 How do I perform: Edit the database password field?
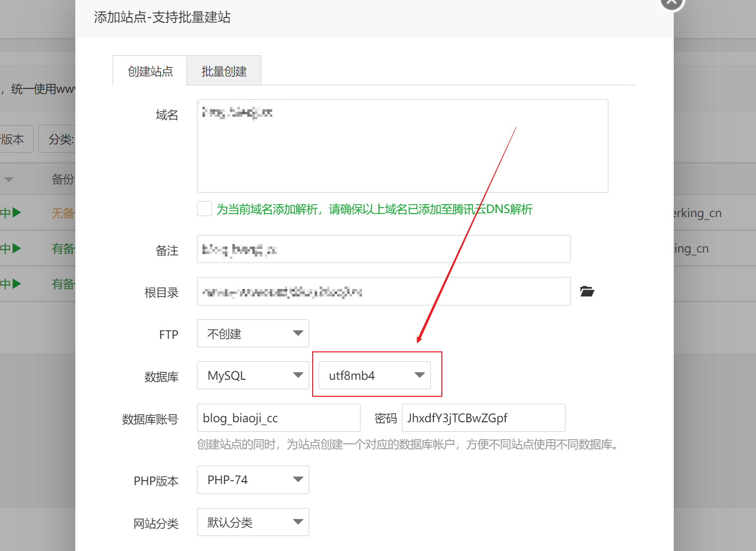[483, 418]
